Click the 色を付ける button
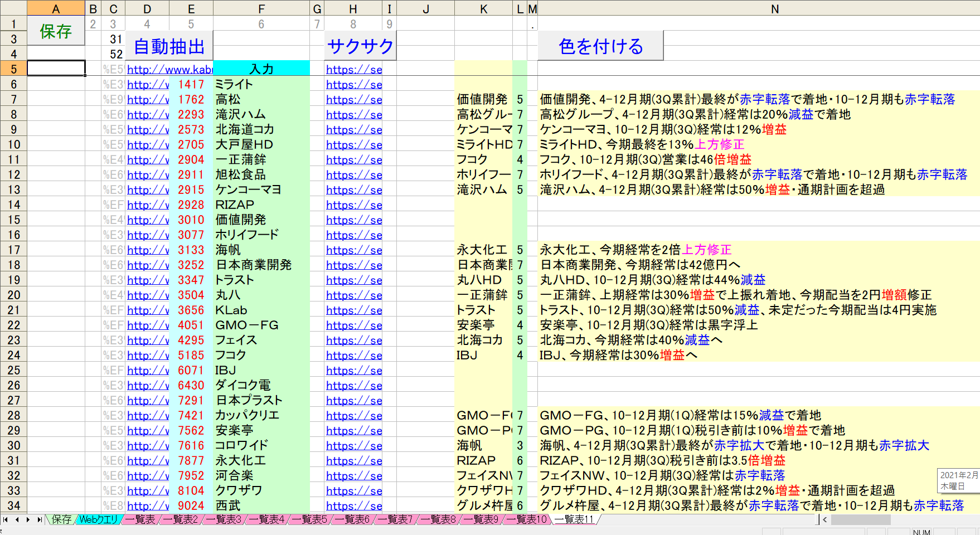The image size is (980, 535). pos(600,46)
